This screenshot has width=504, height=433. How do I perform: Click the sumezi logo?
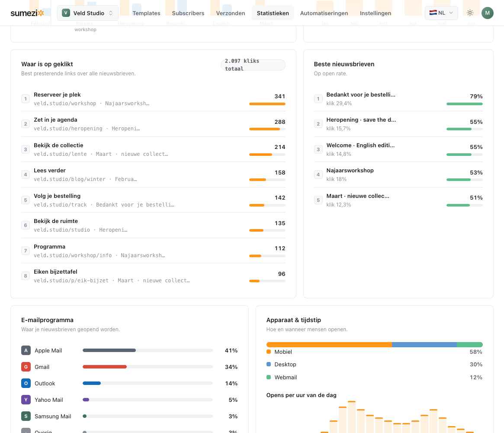point(27,13)
